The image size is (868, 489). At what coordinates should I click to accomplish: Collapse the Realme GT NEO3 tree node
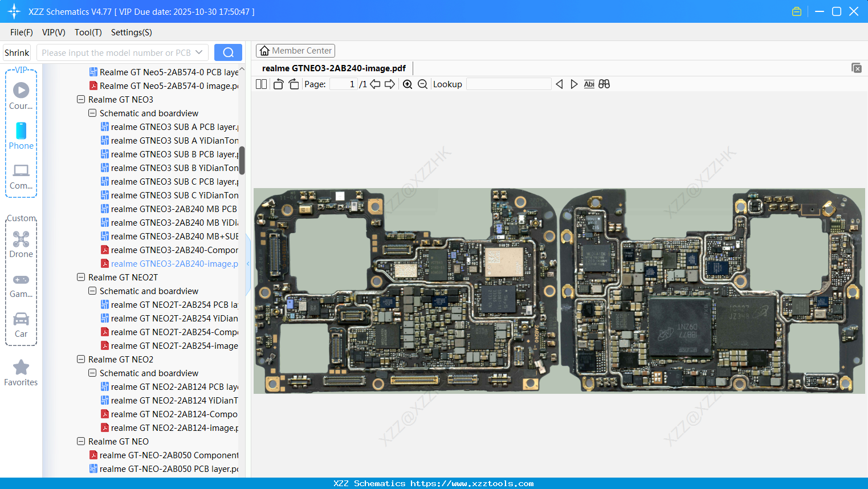pyautogui.click(x=81, y=100)
